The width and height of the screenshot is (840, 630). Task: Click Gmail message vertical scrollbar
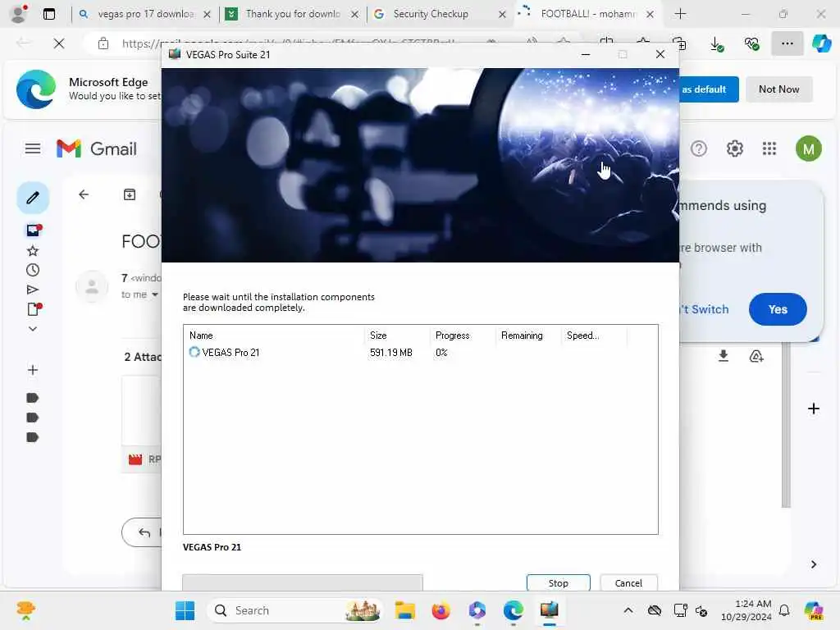tap(786, 426)
